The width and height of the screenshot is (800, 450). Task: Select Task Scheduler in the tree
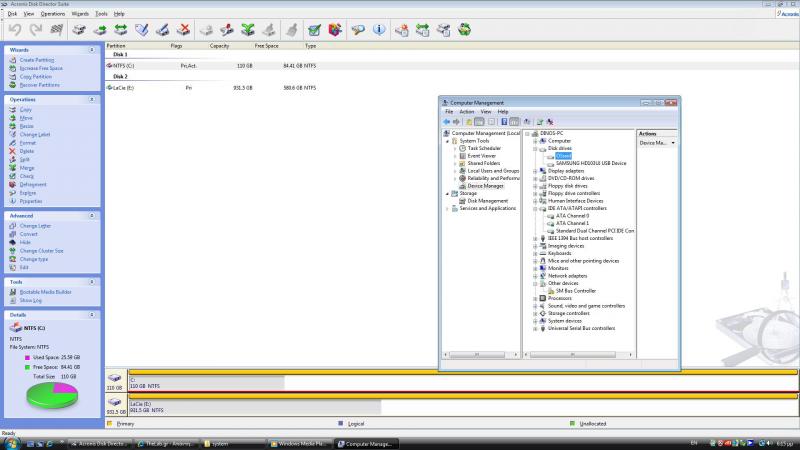click(x=484, y=148)
